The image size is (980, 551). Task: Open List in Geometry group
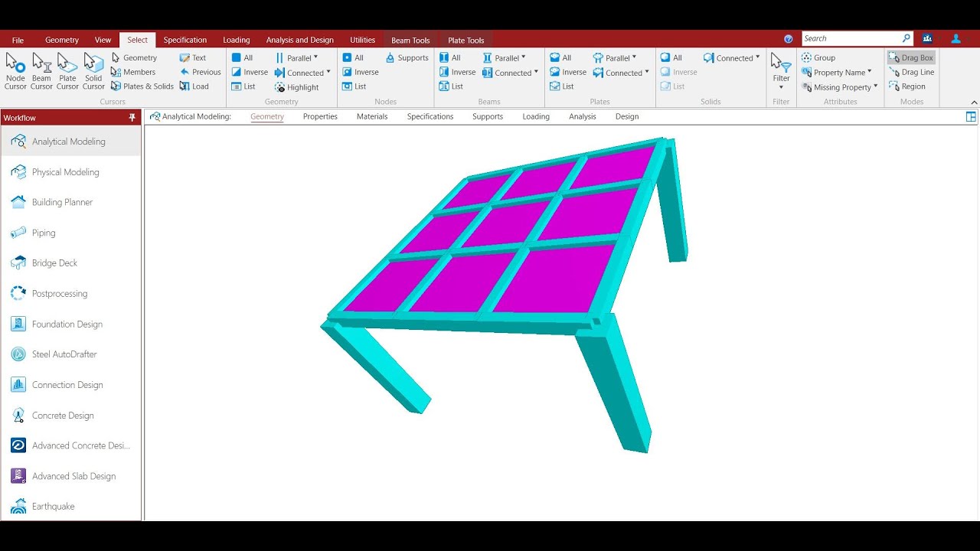pos(243,86)
